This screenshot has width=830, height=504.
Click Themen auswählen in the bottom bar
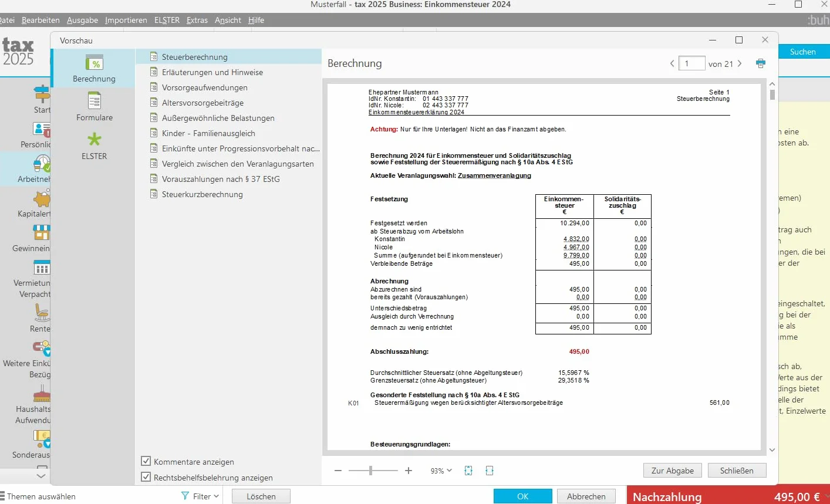point(39,496)
